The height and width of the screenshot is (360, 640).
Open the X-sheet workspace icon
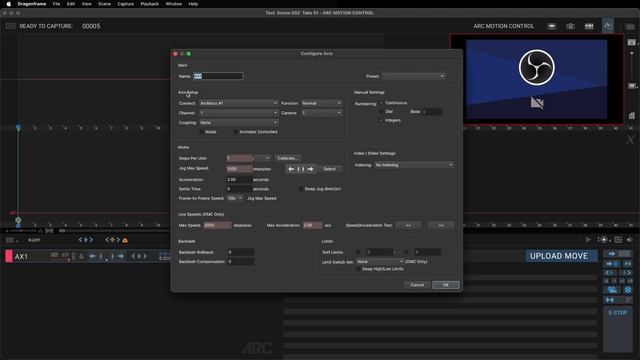(589, 26)
